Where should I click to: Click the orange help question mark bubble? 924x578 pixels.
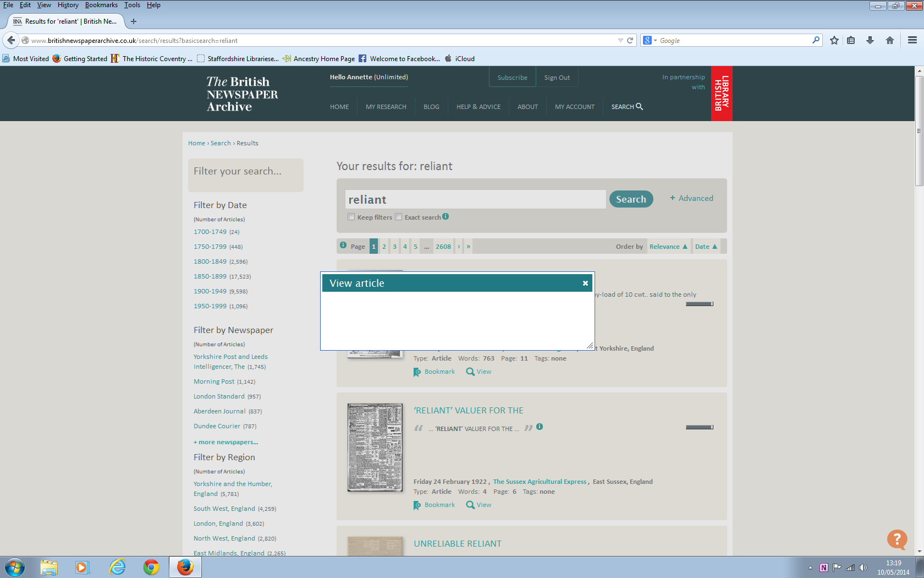coord(897,539)
